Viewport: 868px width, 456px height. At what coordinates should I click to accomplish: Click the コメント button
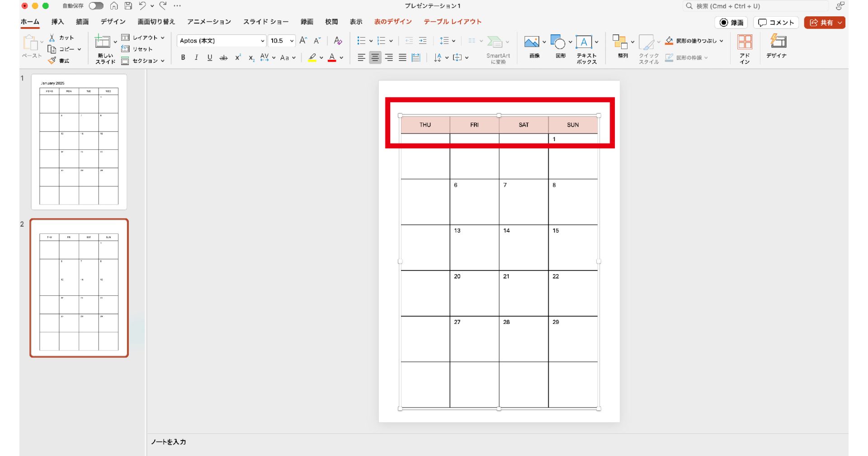coord(776,23)
